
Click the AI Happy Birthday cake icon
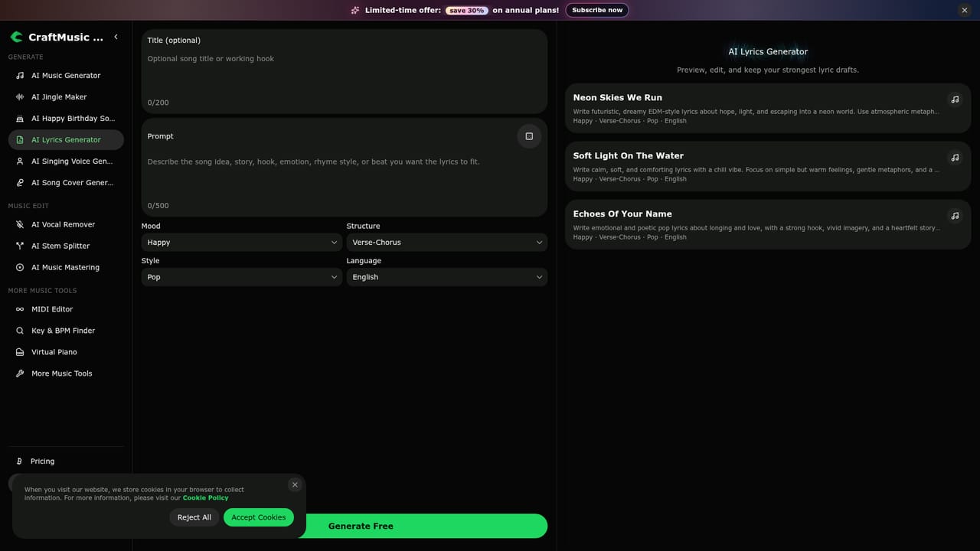[x=20, y=119]
